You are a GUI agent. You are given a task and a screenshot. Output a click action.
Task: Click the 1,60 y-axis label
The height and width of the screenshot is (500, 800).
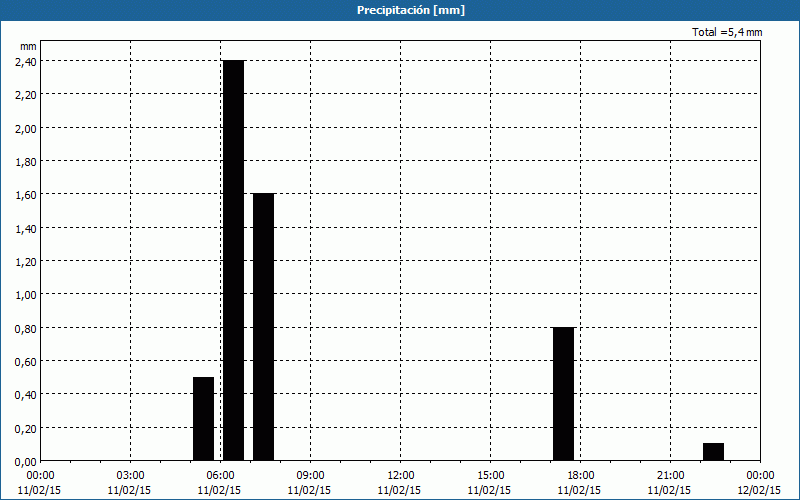pos(26,194)
